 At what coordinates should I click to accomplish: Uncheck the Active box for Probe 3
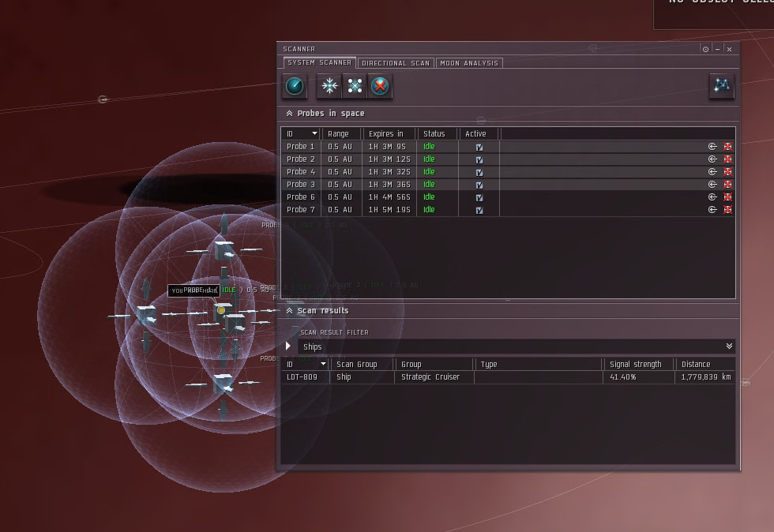click(479, 185)
